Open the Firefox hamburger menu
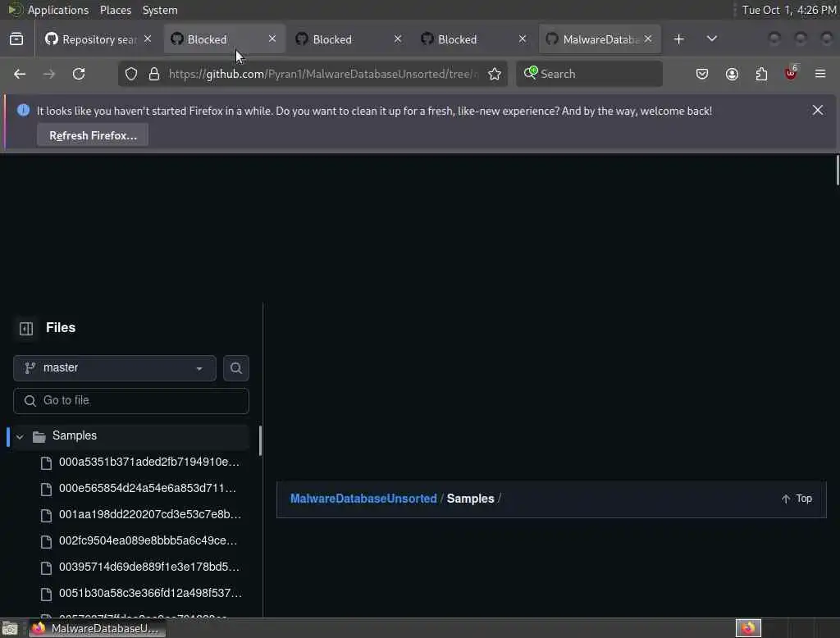This screenshot has width=840, height=638. pyautogui.click(x=820, y=74)
